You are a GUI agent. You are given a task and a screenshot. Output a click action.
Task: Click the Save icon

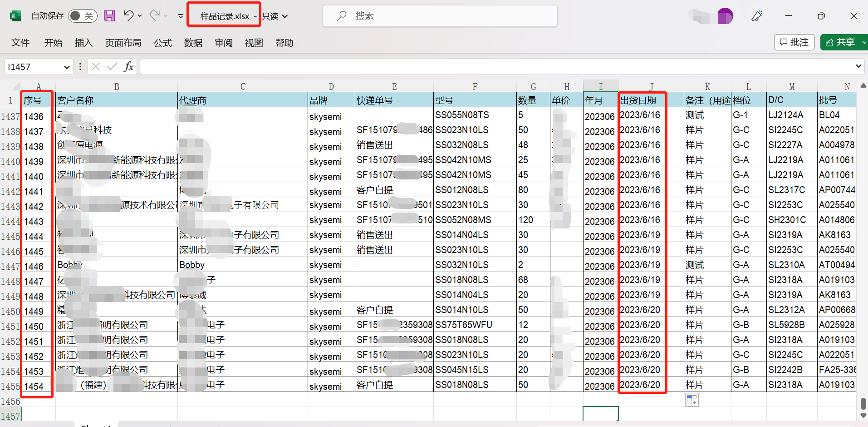click(x=109, y=16)
